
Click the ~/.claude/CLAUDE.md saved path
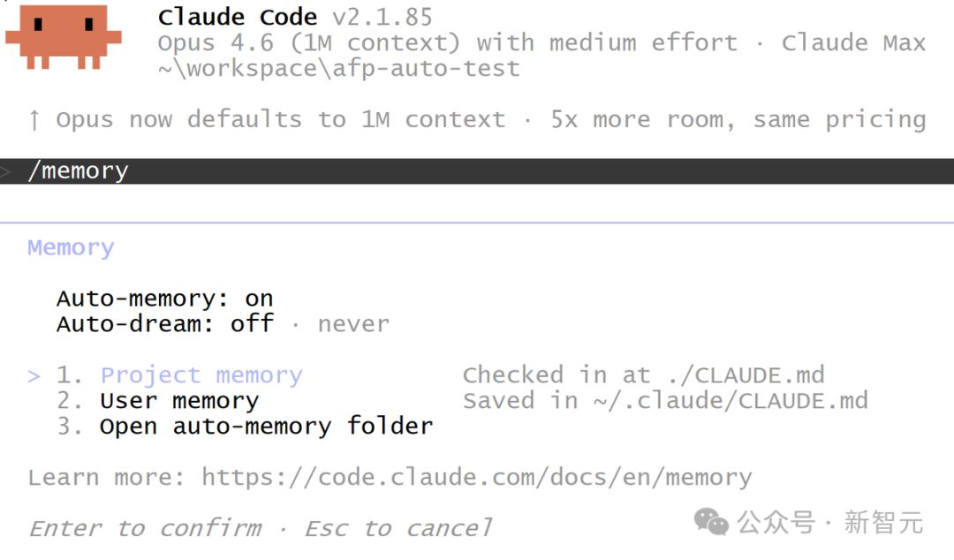(x=731, y=400)
